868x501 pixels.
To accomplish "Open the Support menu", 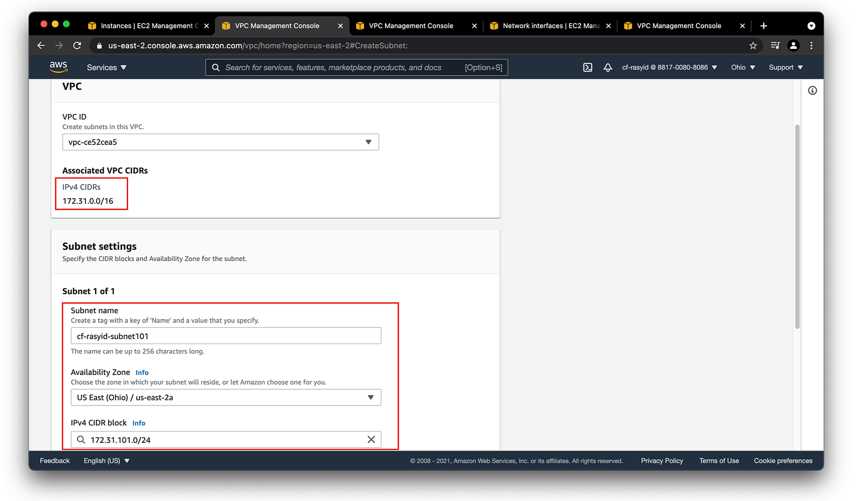I will [786, 67].
